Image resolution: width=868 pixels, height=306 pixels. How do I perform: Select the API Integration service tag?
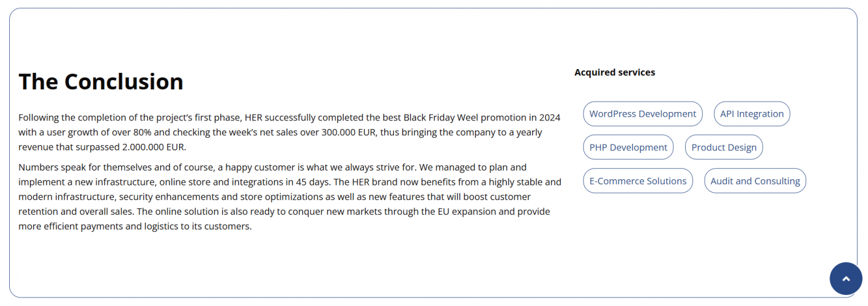click(x=752, y=114)
